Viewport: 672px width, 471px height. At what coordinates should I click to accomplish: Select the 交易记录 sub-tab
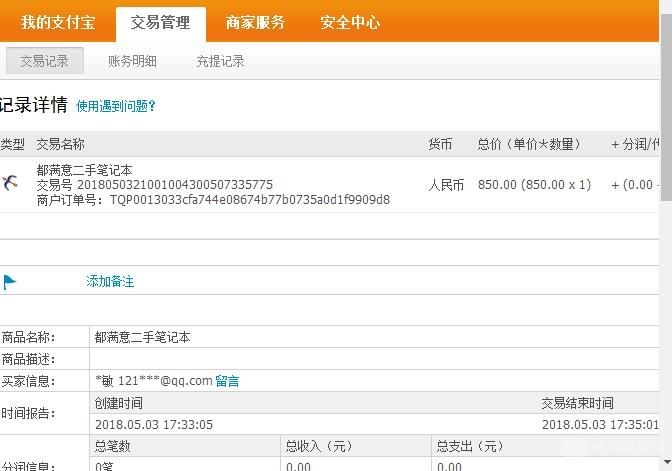pyautogui.click(x=45, y=61)
